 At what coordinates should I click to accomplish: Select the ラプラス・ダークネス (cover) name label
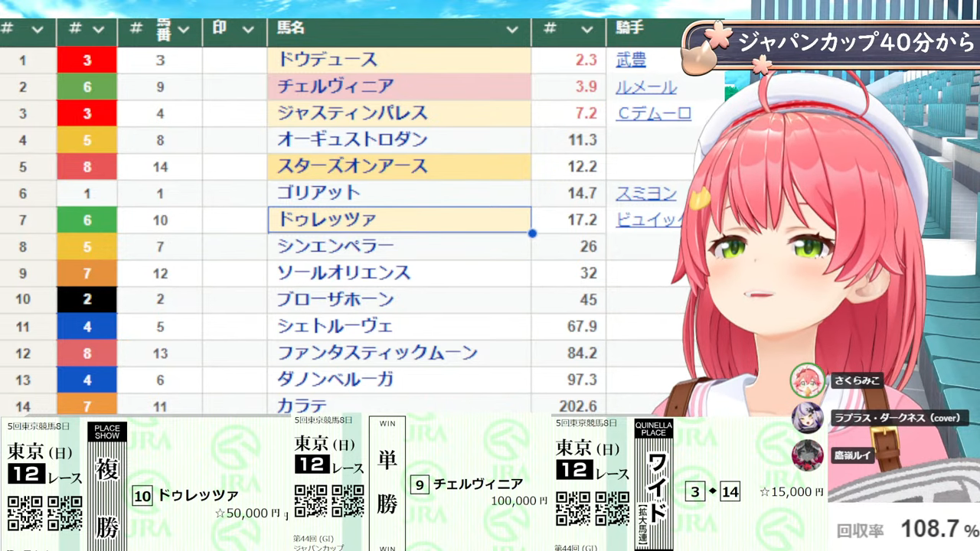(x=900, y=418)
